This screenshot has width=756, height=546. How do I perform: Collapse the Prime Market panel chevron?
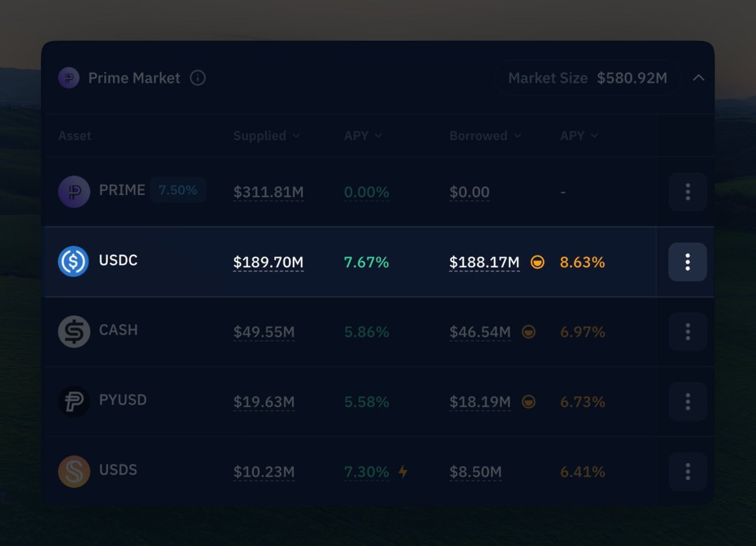pyautogui.click(x=699, y=78)
